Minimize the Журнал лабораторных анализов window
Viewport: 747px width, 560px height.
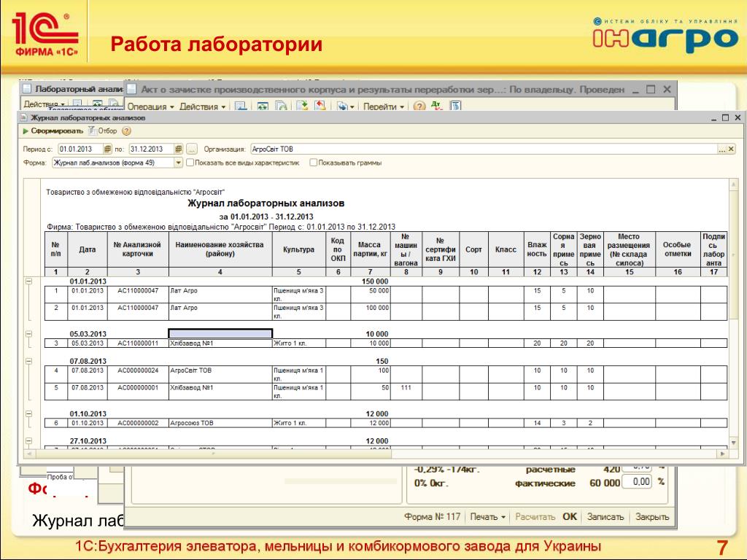click(713, 117)
